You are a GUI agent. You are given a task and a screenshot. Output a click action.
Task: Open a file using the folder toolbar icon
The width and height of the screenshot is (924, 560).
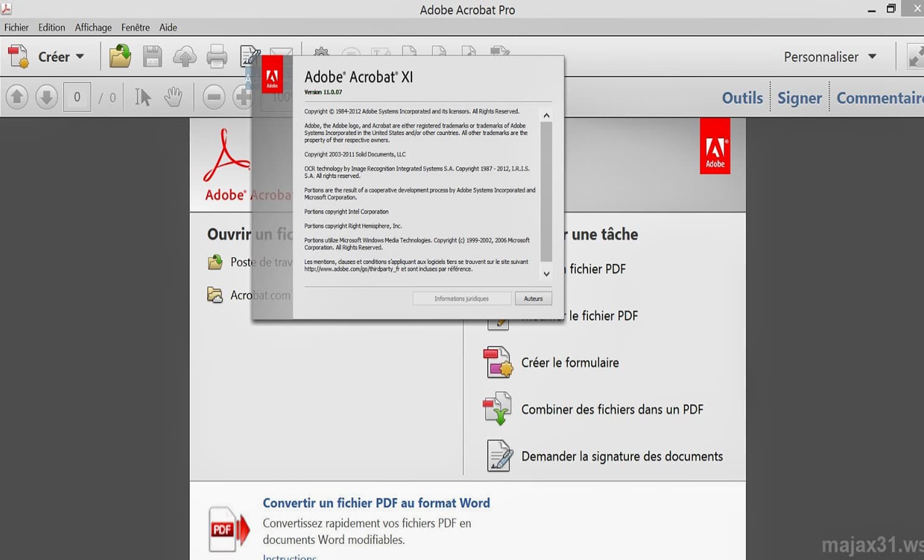(120, 56)
